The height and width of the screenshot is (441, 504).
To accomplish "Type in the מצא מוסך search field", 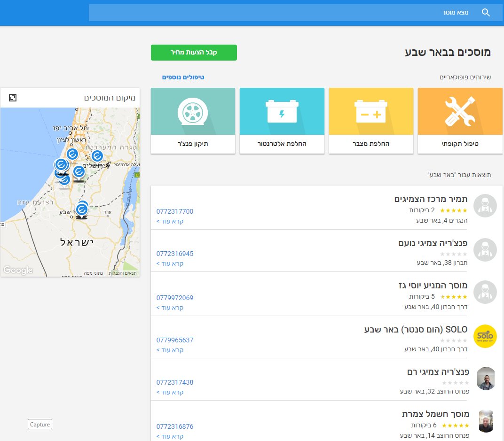I will coord(282,13).
